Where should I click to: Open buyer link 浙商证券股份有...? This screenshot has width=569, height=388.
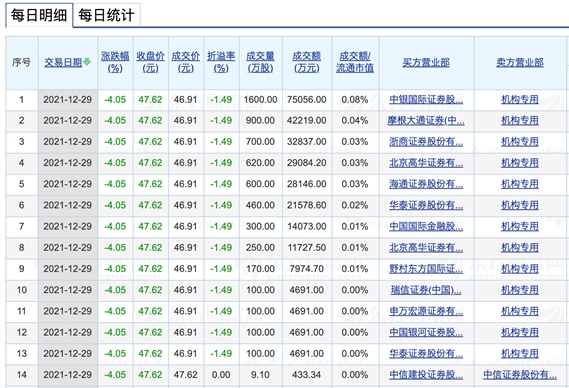[426, 142]
